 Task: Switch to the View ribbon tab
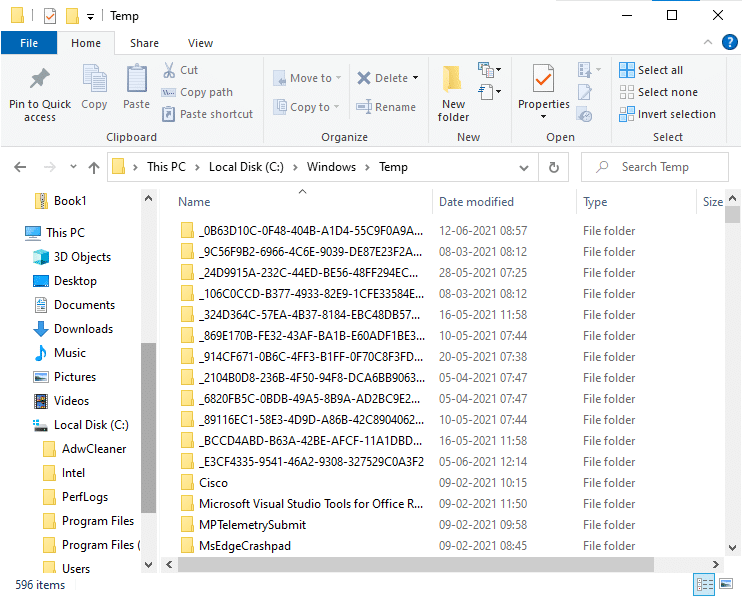click(200, 43)
